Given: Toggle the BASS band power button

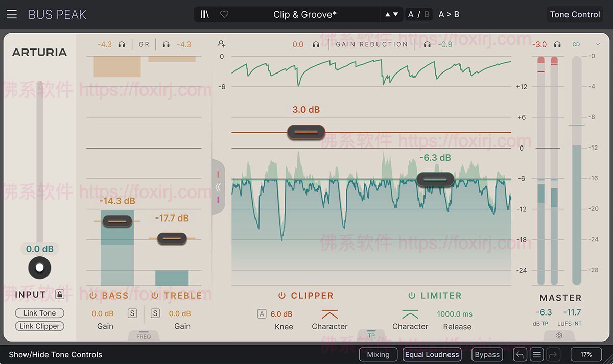Looking at the screenshot, I should 93,296.
